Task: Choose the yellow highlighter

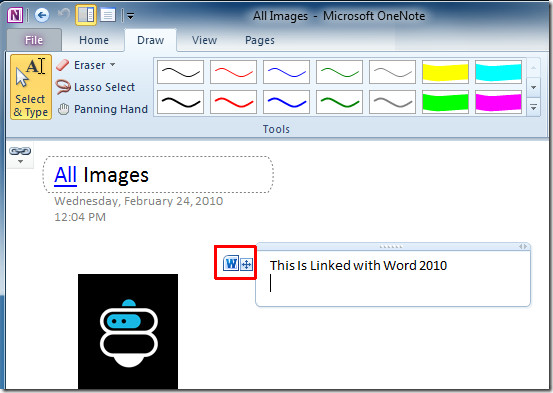Action: coord(445,72)
